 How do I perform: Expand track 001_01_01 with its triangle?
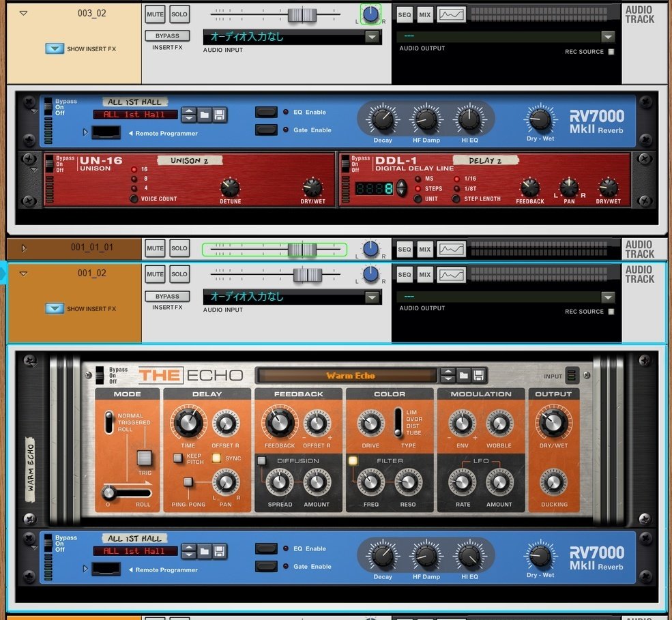point(24,248)
